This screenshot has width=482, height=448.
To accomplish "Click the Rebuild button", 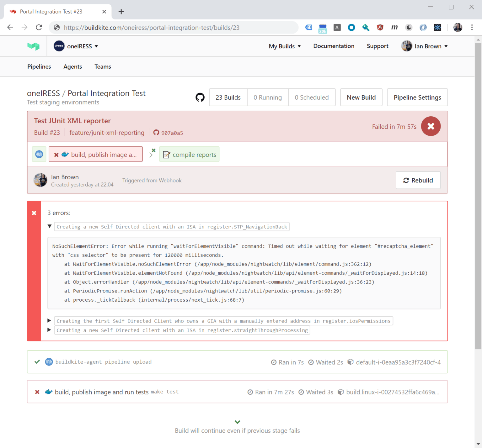I will [x=418, y=180].
